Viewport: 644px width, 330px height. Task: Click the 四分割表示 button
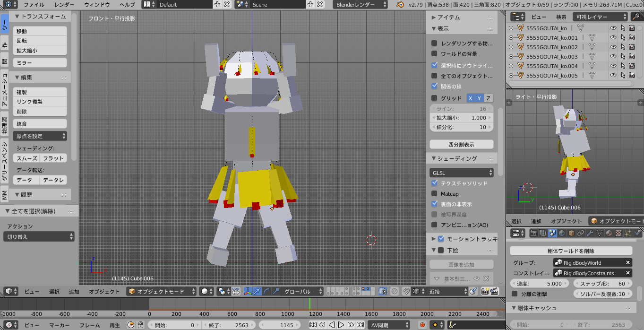(x=461, y=145)
